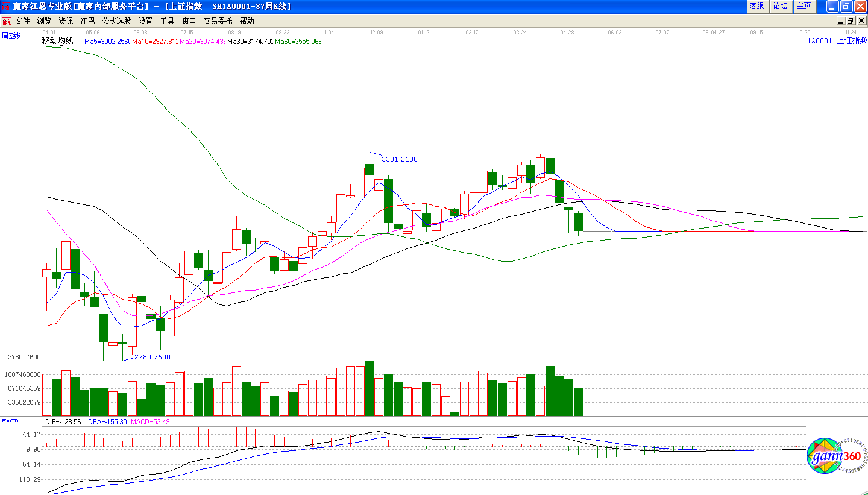Click the -64.14 MACD axis value
This screenshot has height=495, width=868.
[x=30, y=464]
